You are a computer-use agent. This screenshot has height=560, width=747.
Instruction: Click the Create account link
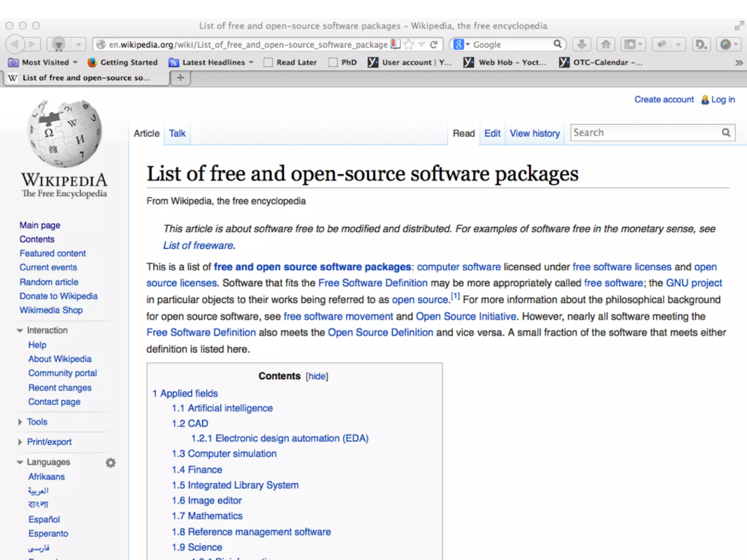tap(663, 100)
